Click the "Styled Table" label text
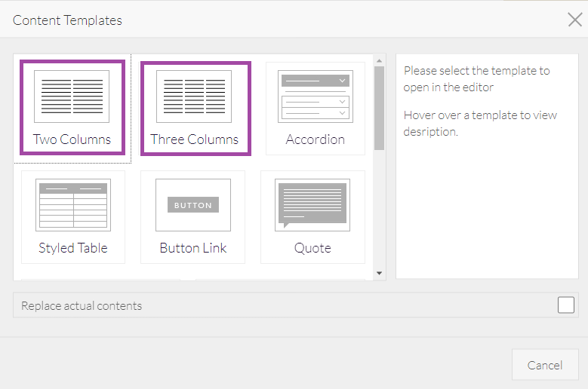Screen dimensions: 588x389 72,248
